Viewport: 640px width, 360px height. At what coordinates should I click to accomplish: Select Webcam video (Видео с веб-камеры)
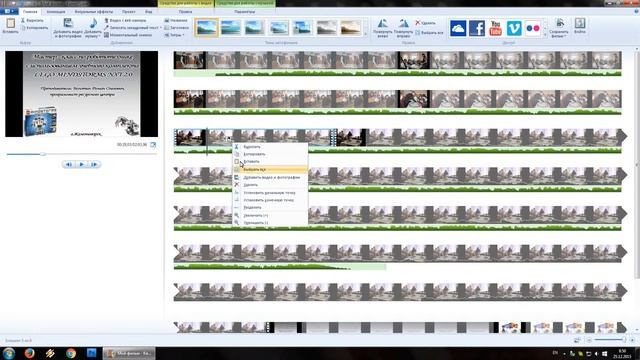126,20
